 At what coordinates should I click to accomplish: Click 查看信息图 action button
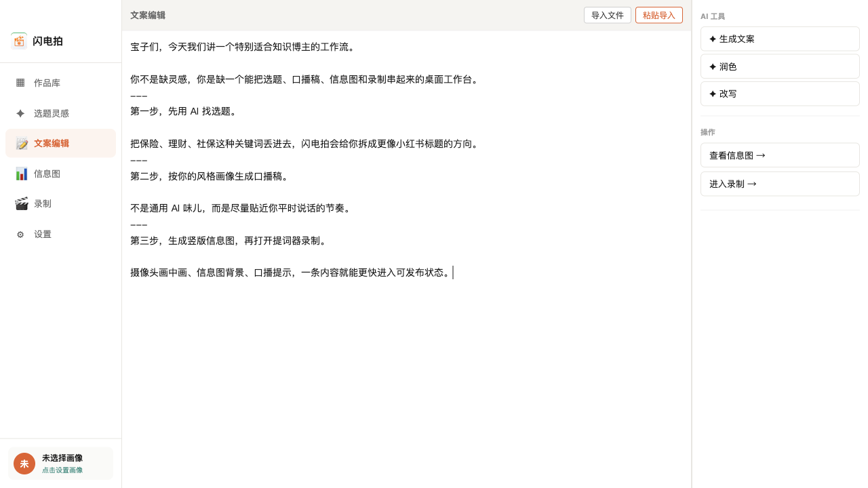pos(780,155)
